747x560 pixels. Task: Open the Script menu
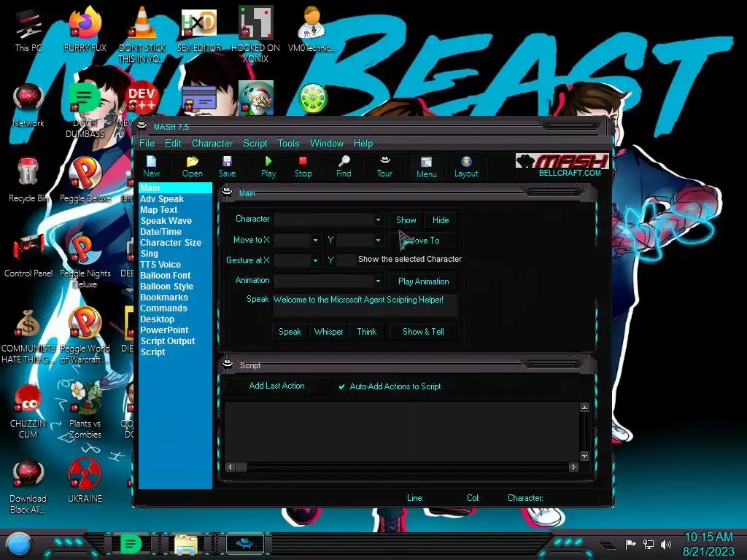(255, 144)
